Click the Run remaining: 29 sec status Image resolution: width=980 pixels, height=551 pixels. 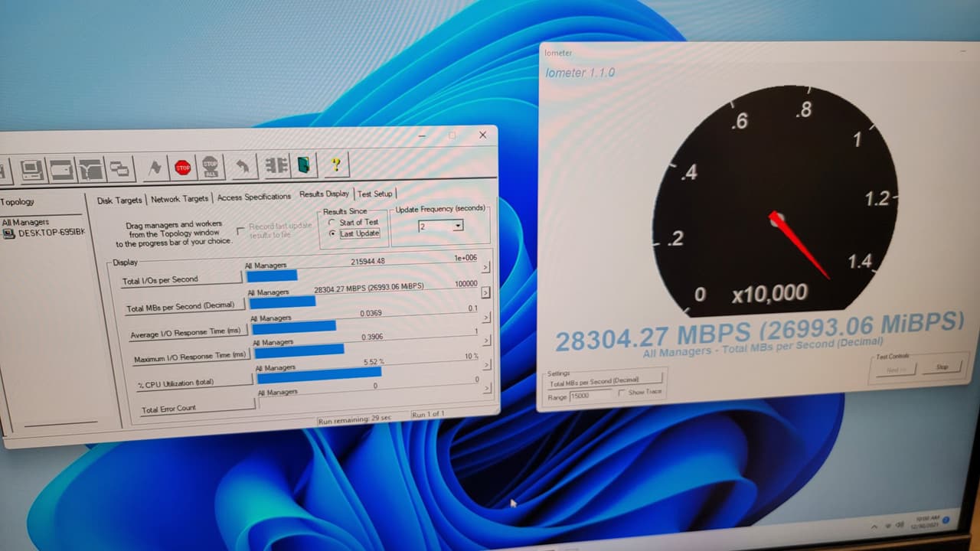[x=354, y=419]
